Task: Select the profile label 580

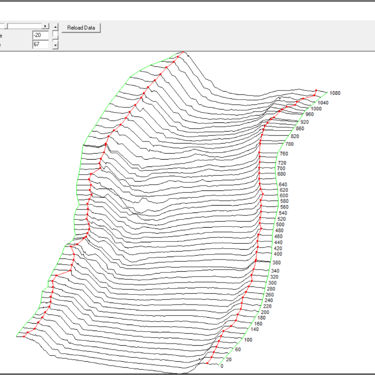Action: (284, 201)
